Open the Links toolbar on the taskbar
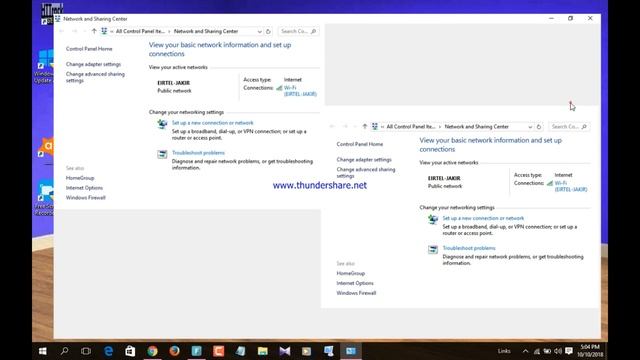This screenshot has height=360, width=640. (x=504, y=351)
